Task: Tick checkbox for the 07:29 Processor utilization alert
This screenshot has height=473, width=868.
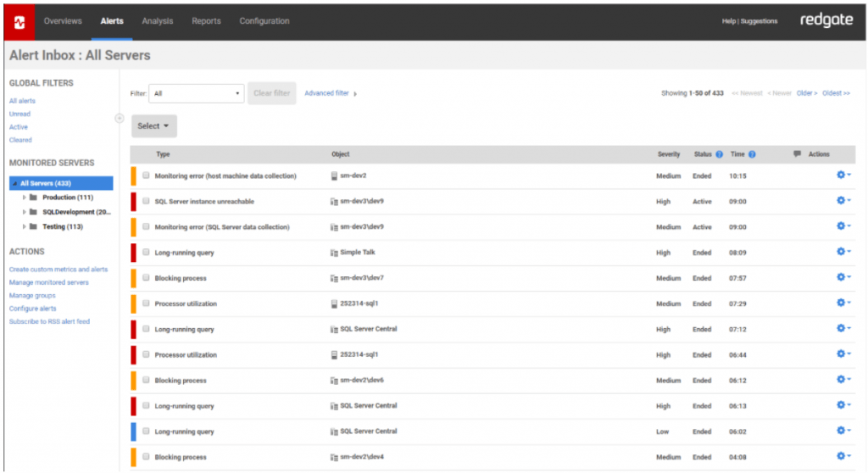Action: coord(146,303)
